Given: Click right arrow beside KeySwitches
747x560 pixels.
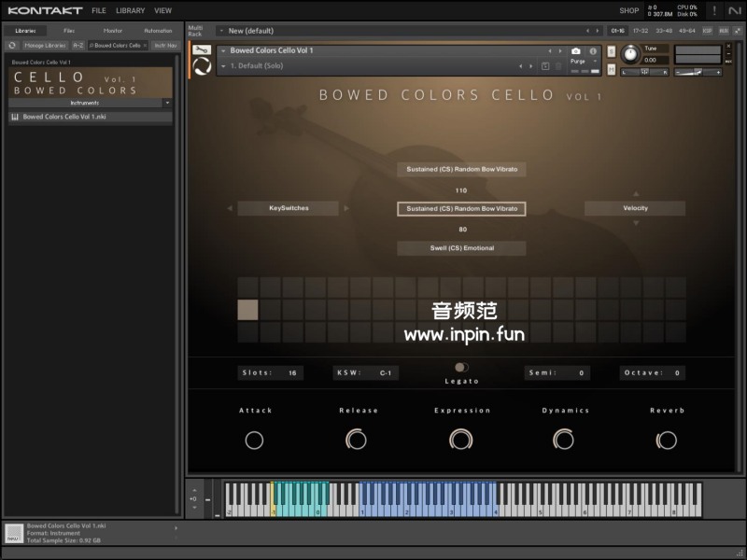Looking at the screenshot, I should (x=346, y=208).
